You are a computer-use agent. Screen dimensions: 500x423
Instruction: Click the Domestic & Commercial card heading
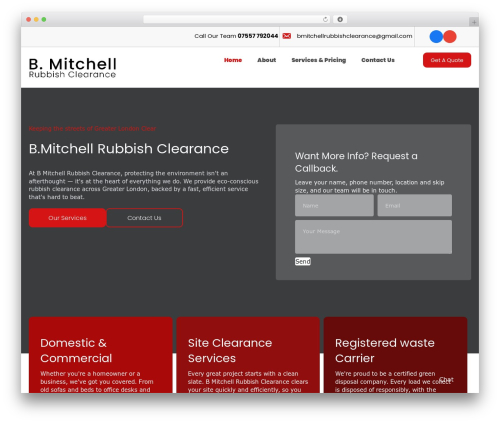pyautogui.click(x=76, y=350)
